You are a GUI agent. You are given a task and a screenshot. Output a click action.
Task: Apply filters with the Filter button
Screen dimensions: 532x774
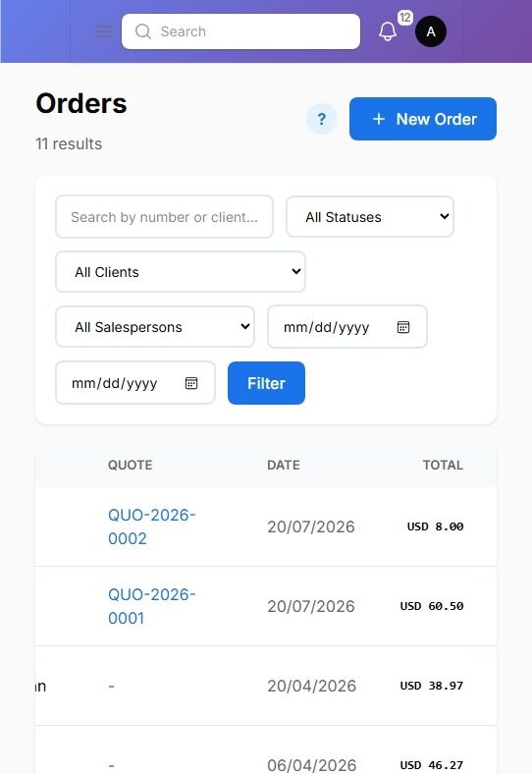click(x=266, y=383)
